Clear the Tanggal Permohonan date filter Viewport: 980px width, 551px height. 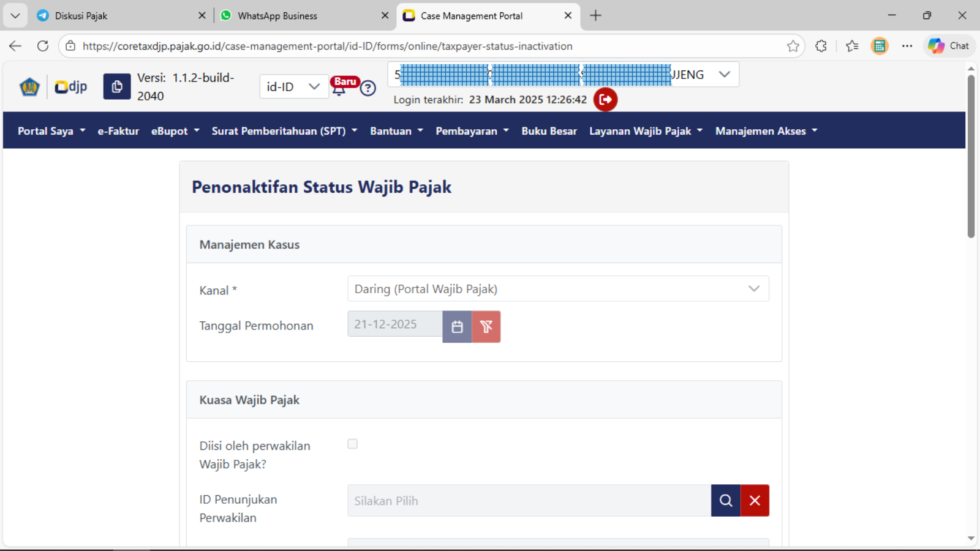pos(486,327)
